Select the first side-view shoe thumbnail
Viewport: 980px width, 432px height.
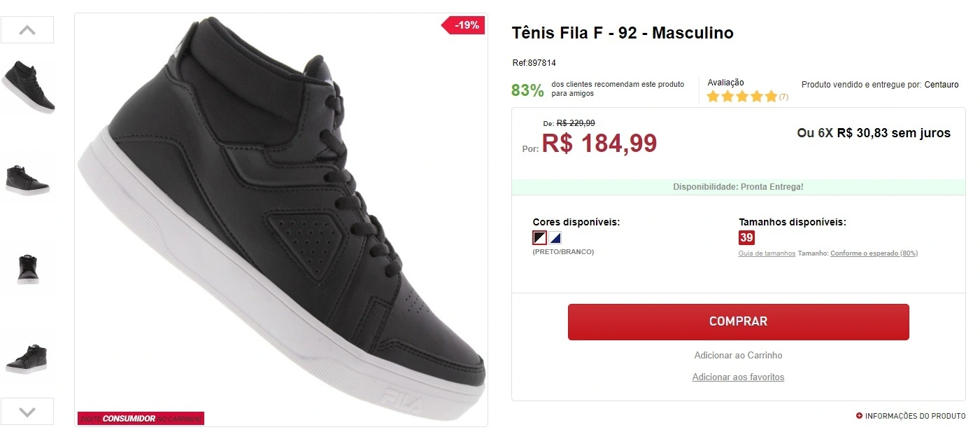point(28,86)
